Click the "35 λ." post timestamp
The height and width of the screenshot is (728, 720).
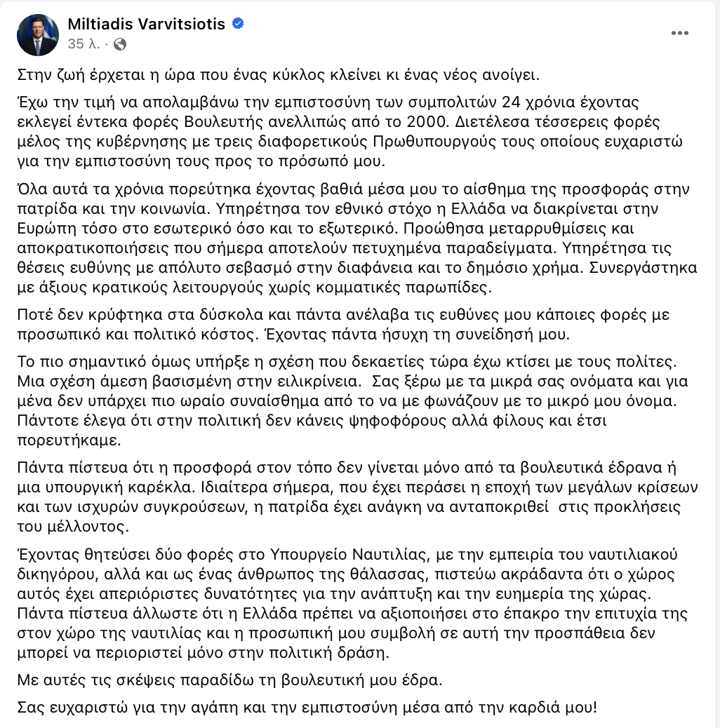pos(84,43)
